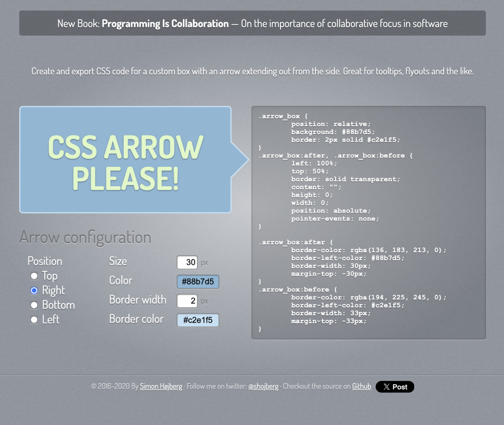Screen dimensions: 504x425
Task: Select the Top arrow position
Action: 34,276
